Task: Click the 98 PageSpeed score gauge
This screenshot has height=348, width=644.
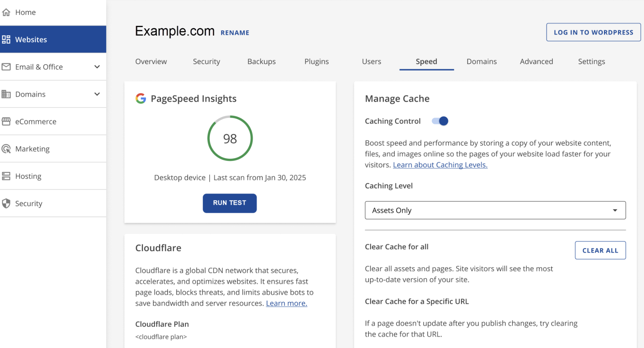Action: tap(230, 138)
